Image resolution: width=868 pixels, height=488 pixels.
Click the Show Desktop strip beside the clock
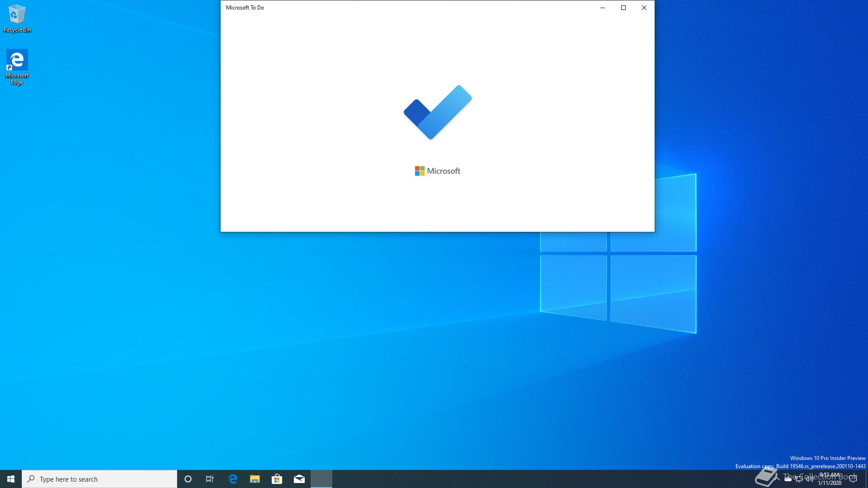click(x=866, y=479)
